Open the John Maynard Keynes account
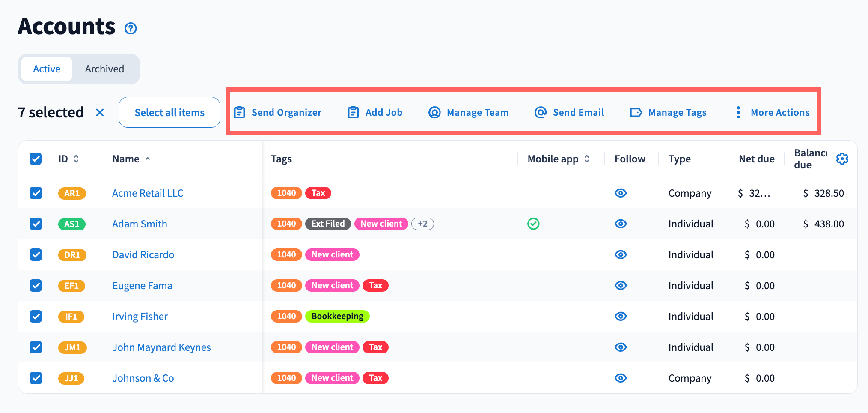This screenshot has width=868, height=413. [x=161, y=347]
